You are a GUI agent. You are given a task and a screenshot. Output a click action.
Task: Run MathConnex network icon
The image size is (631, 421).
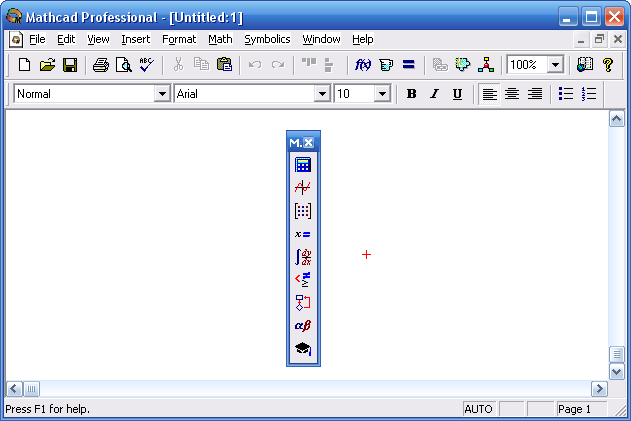coord(486,64)
